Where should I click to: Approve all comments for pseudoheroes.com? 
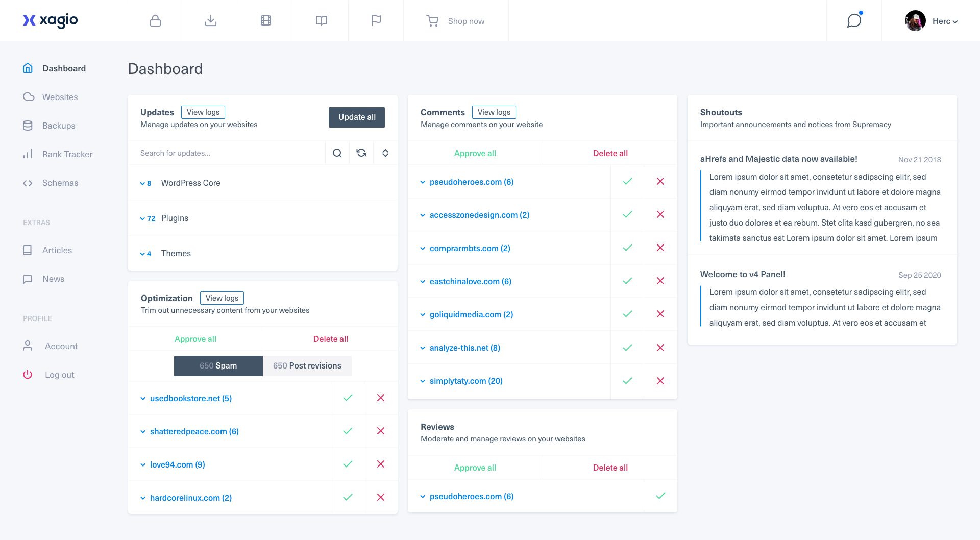click(627, 181)
